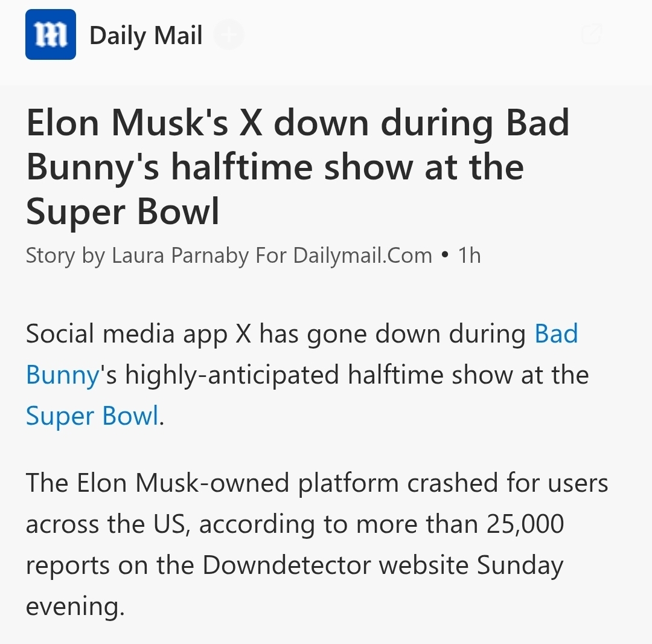652x644 pixels.
Task: Tap the word 'evening' ending the paragraph
Action: click(x=72, y=607)
